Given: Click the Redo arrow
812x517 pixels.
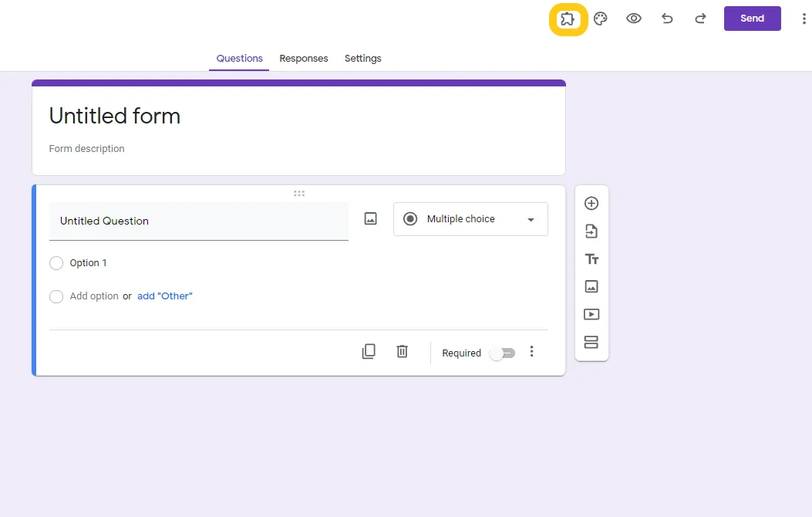Looking at the screenshot, I should [700, 19].
